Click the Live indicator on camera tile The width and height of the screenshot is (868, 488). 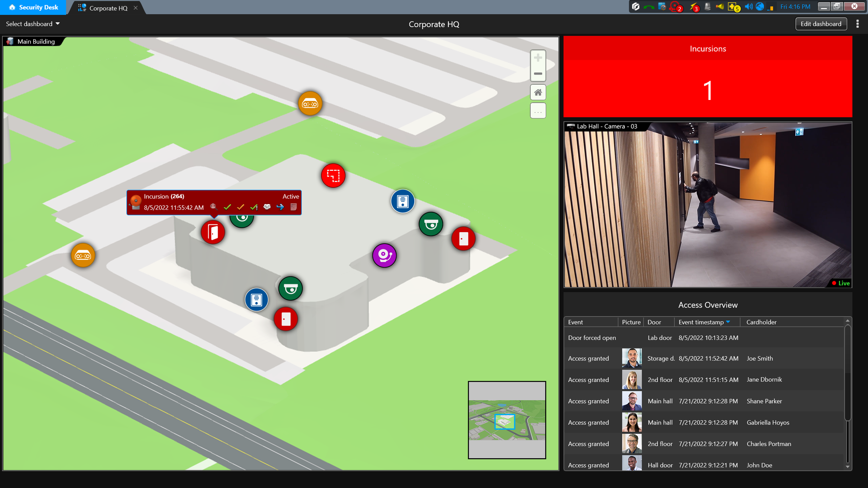[841, 283]
